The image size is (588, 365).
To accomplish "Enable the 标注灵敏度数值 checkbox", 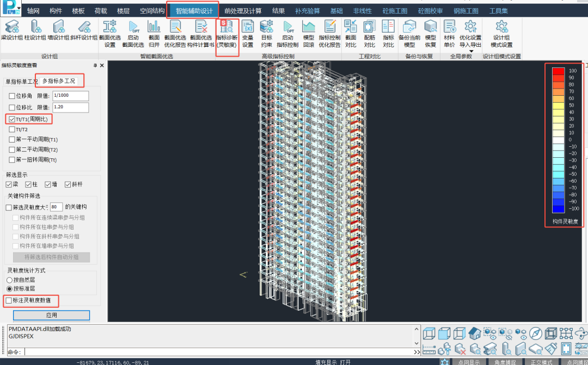I will pos(8,300).
